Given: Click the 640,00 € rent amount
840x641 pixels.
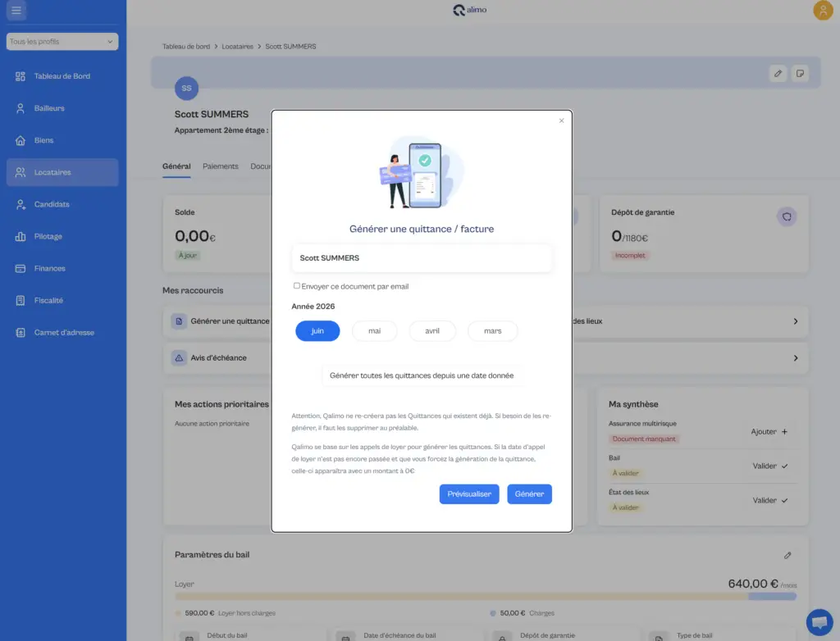Looking at the screenshot, I should click(753, 584).
